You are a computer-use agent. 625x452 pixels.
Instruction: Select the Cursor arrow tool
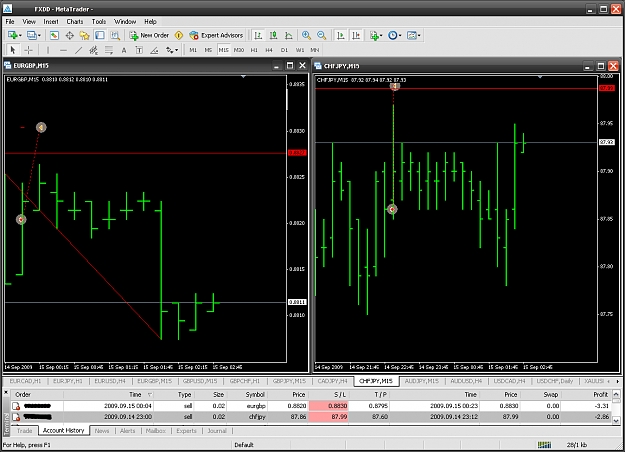coord(13,50)
